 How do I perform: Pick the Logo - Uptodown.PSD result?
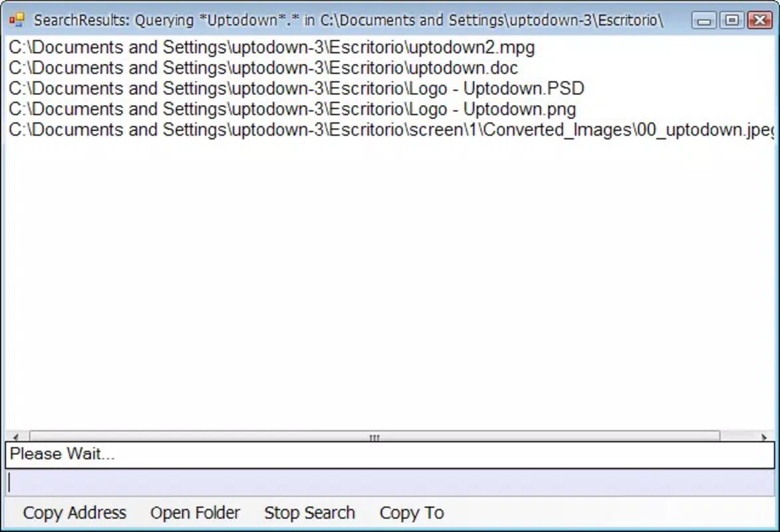coord(296,88)
